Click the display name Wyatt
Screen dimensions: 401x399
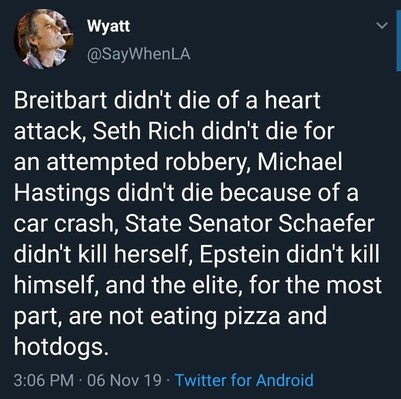[x=109, y=26]
